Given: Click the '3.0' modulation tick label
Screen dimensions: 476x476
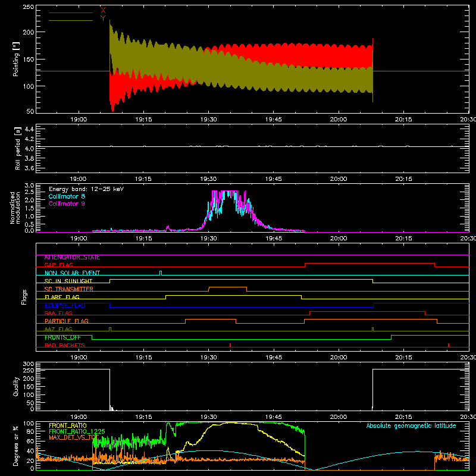Looking at the screenshot, I should [x=29, y=185].
